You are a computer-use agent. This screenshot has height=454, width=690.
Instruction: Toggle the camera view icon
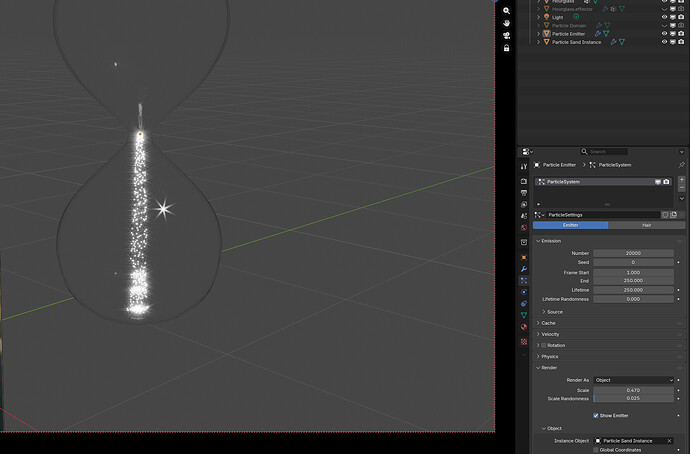click(506, 35)
